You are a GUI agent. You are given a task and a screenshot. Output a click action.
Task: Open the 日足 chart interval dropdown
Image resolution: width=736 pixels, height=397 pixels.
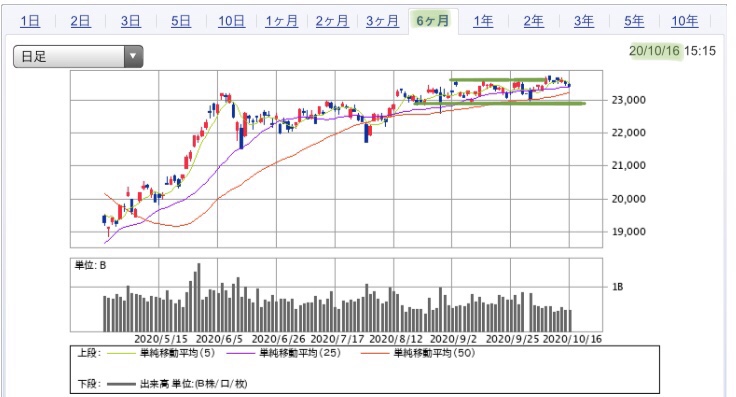(x=78, y=57)
